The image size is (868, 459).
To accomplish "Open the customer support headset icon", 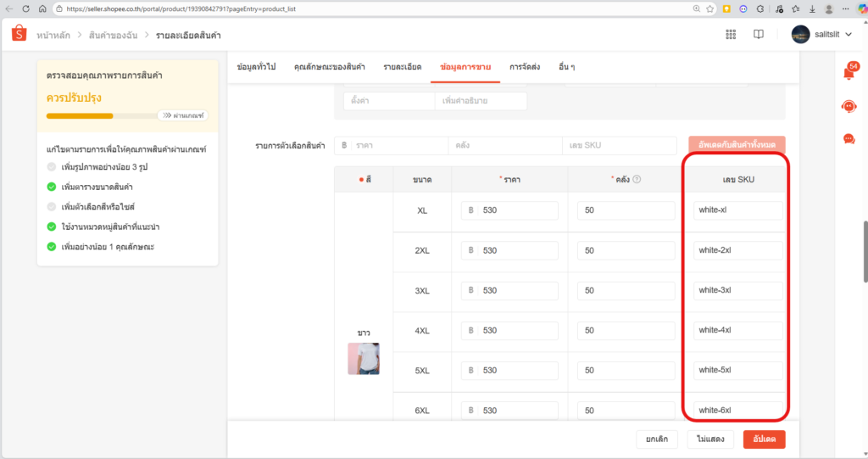I will [x=849, y=106].
